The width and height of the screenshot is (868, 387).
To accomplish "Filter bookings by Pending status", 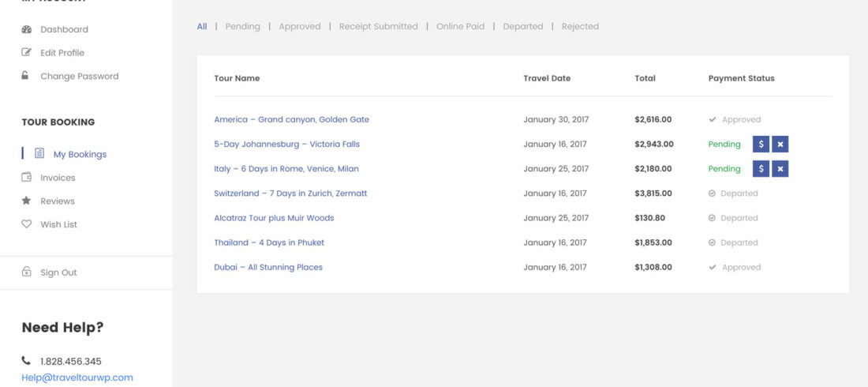I will tap(242, 26).
